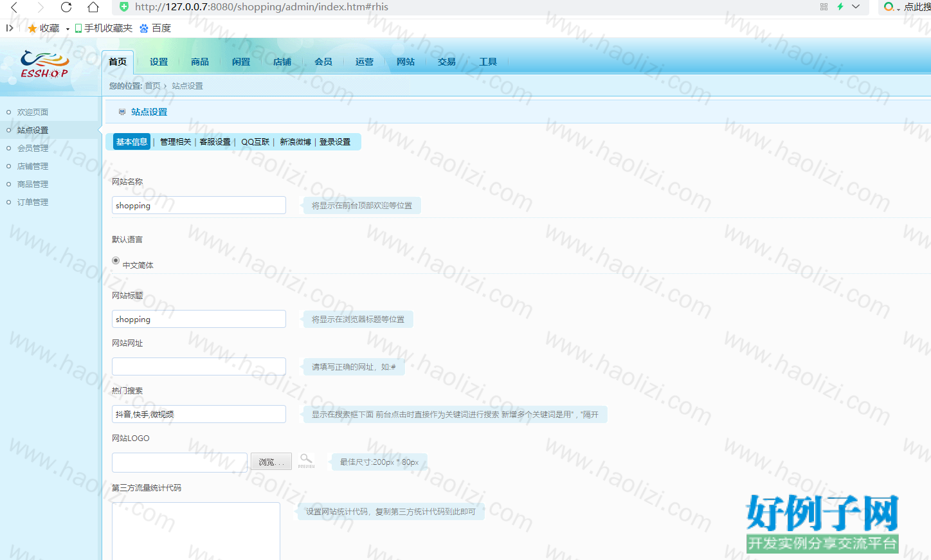
Task: Click the 点此搜 search box
Action: [917, 7]
